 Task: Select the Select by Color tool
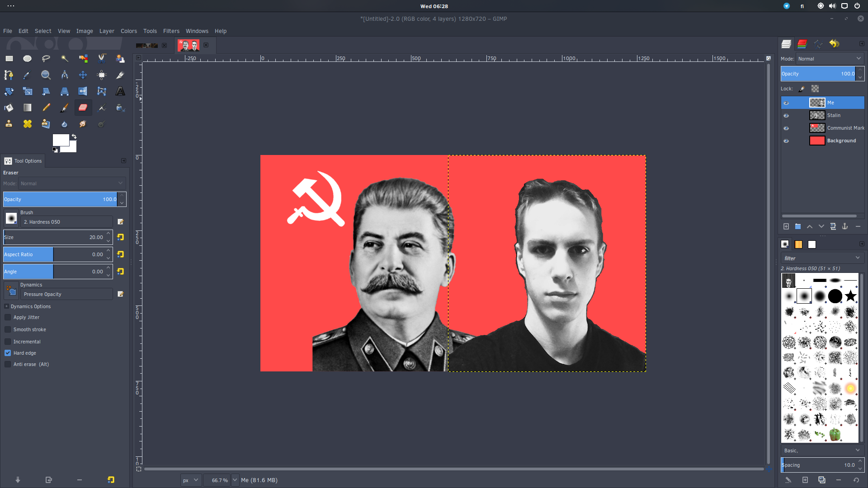[x=83, y=58]
